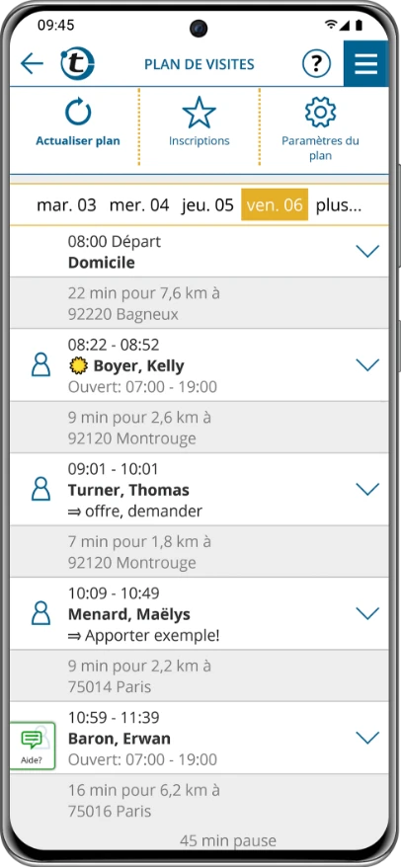Open the hamburger menu
This screenshot has height=868, width=401.
[x=366, y=64]
